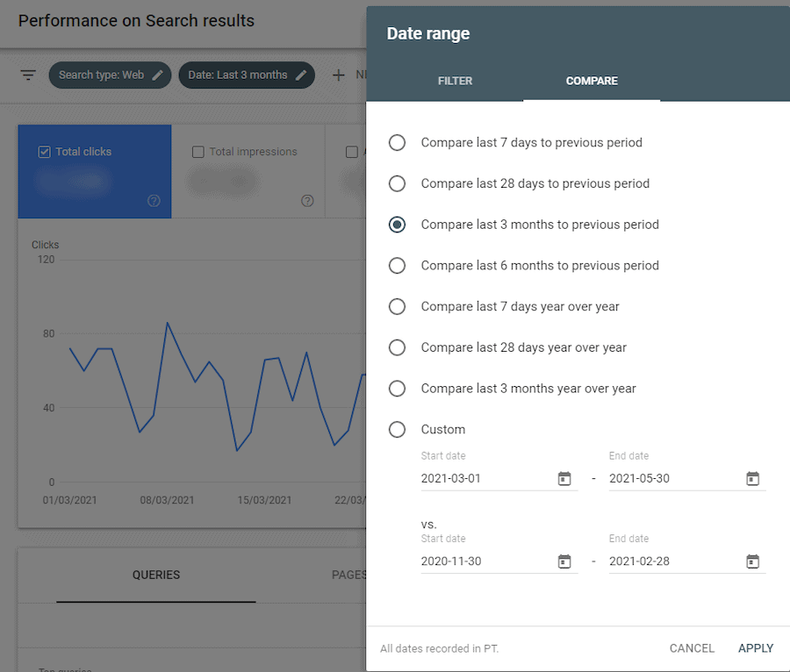Screen dimensions: 790x672
Task: Click the APPLY button
Action: coord(755,648)
